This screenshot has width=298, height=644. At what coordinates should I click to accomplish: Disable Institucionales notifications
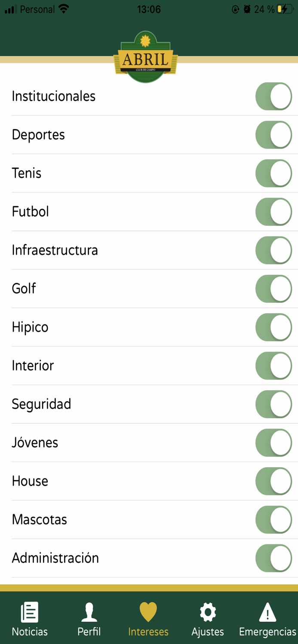tap(273, 96)
